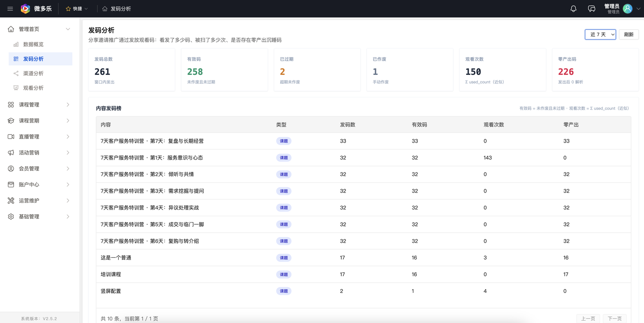The height and width of the screenshot is (323, 644).
Task: Click row 第4天：异议处理实战
Action: [363, 208]
